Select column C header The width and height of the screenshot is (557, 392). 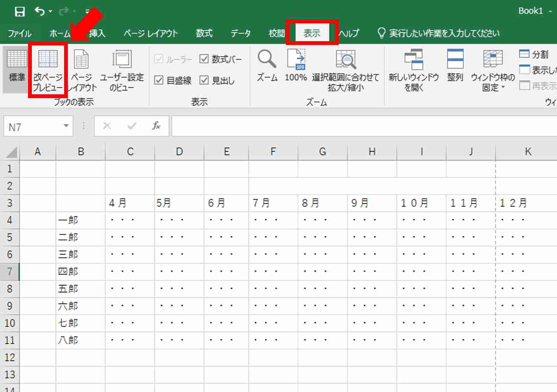point(130,152)
